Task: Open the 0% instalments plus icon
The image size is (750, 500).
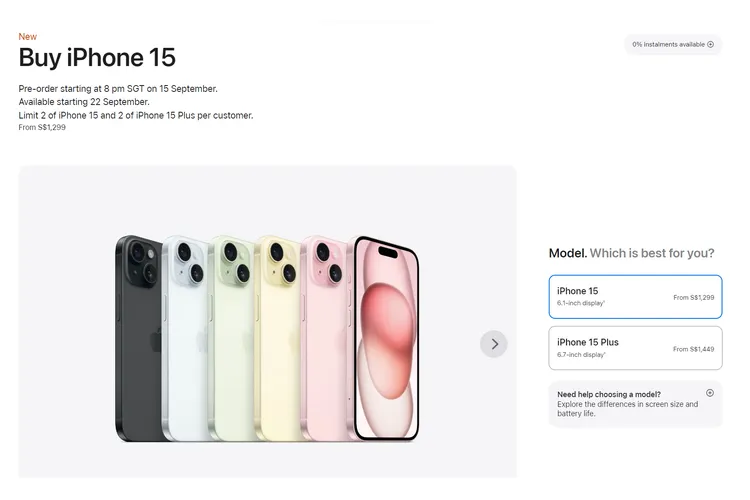Action: coord(710,44)
